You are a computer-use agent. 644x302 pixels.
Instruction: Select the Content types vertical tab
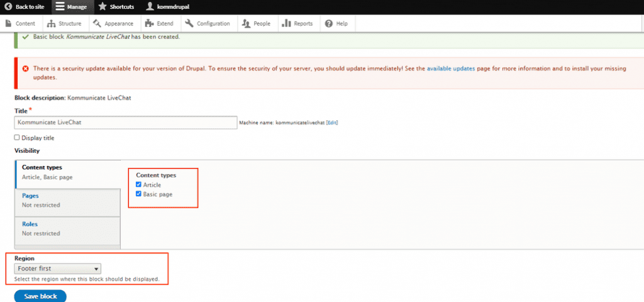coord(68,174)
